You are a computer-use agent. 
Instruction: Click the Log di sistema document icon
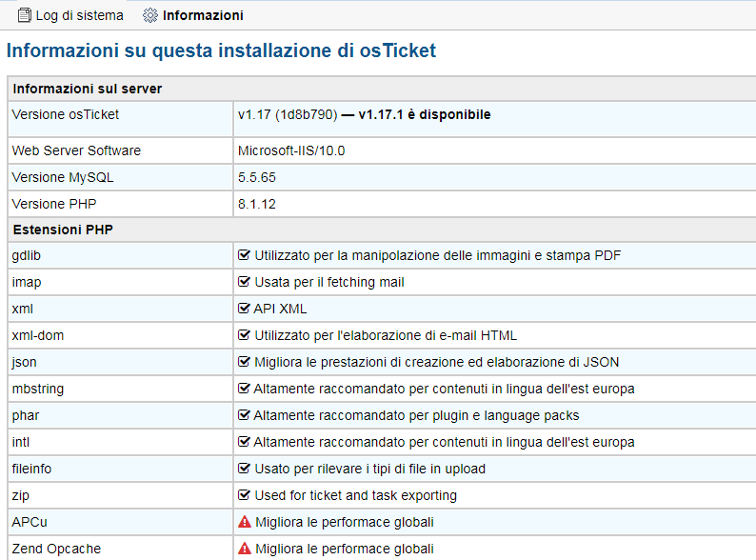[25, 15]
